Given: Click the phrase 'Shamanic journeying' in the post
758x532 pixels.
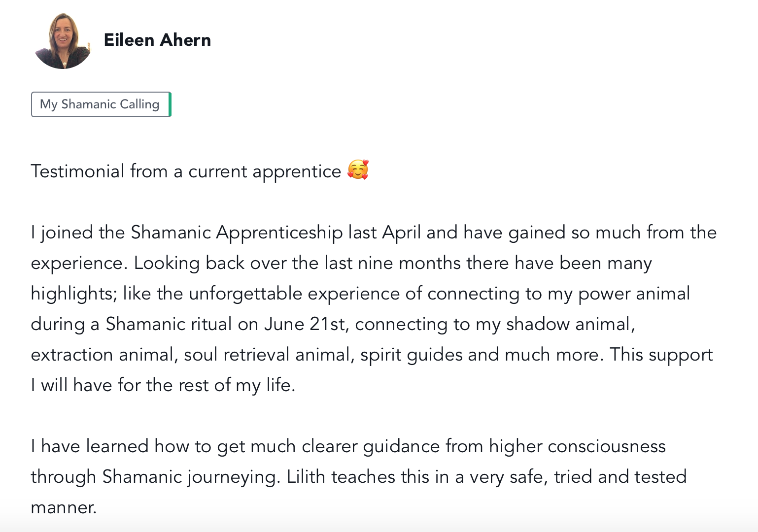Looking at the screenshot, I should pos(189,477).
